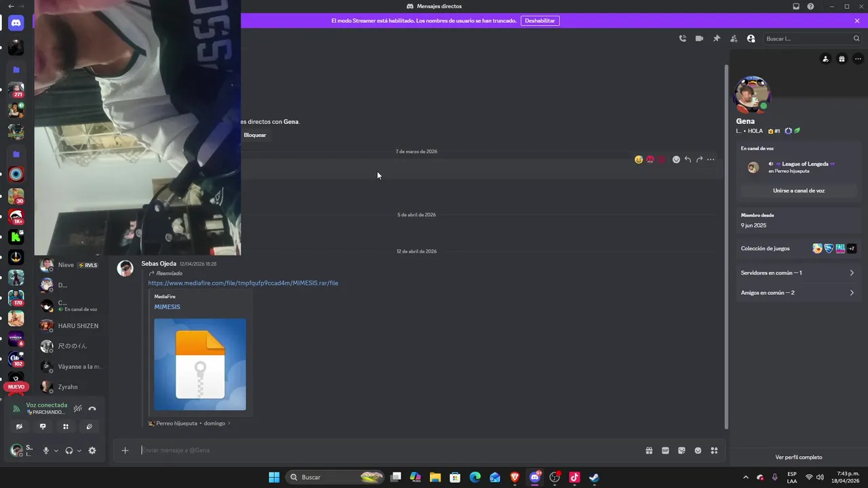The width and height of the screenshot is (868, 488).
Task: Open the add reaction picker on the message
Action: [676, 160]
